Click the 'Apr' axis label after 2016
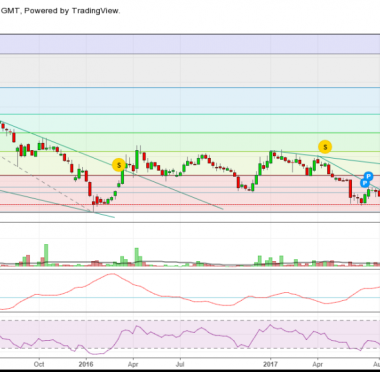The image size is (380, 372). (133, 364)
